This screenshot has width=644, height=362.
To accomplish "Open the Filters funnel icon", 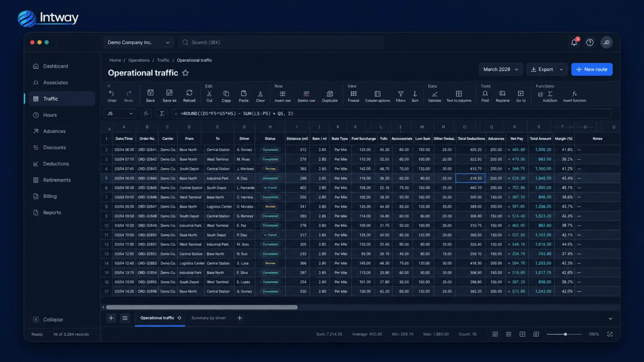I will [x=400, y=94].
